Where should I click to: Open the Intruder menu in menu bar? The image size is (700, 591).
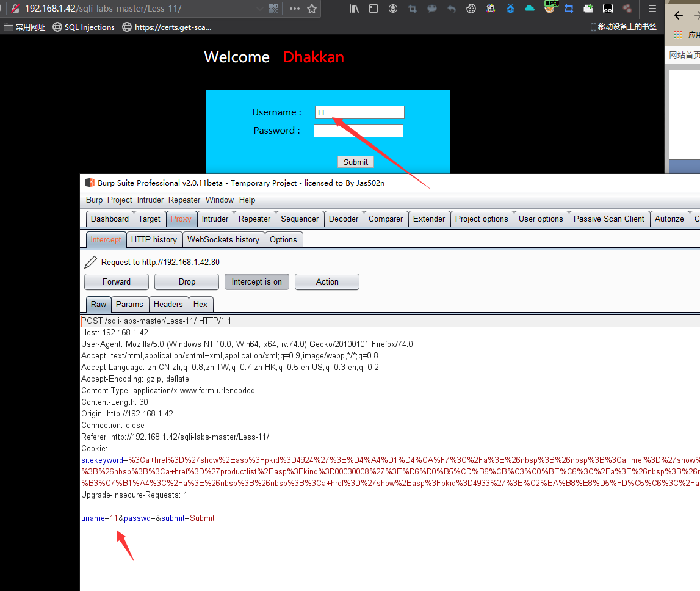point(151,200)
